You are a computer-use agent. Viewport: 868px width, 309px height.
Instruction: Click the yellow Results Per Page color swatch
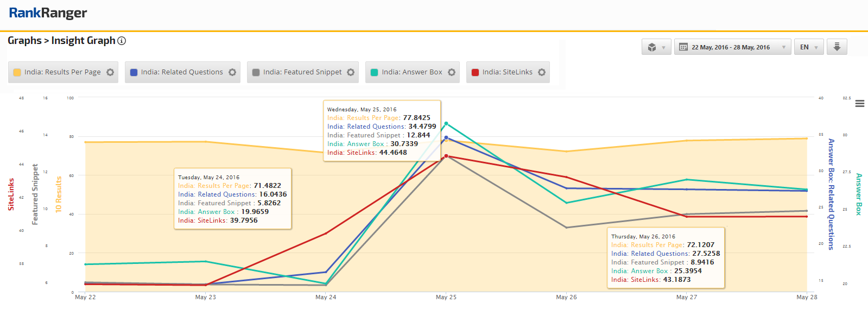pos(17,72)
